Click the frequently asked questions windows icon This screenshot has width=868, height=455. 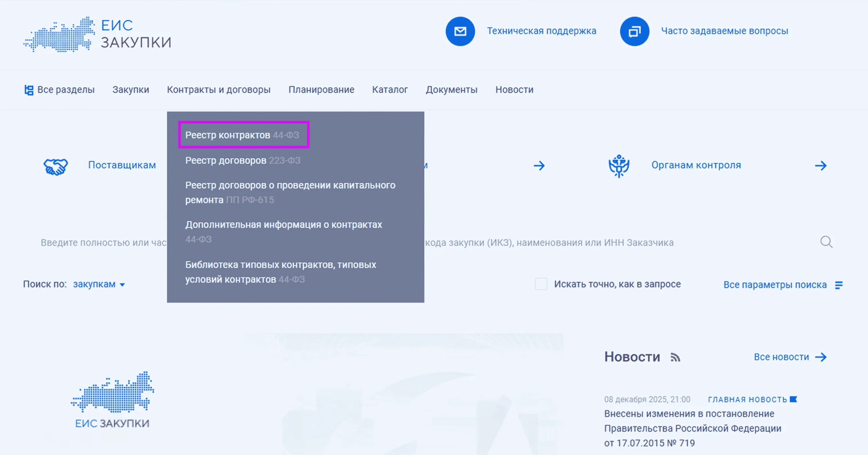(634, 31)
